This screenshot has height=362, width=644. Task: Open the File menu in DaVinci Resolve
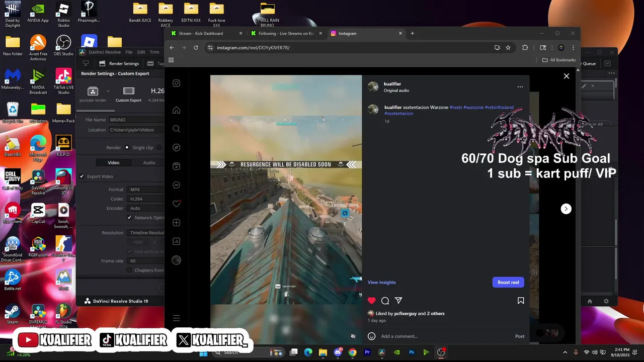coord(129,52)
